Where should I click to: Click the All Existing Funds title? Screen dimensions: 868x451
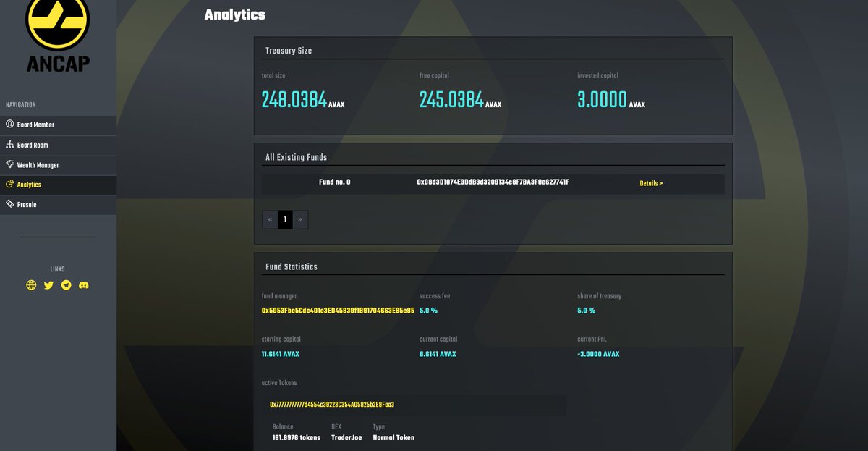[296, 157]
